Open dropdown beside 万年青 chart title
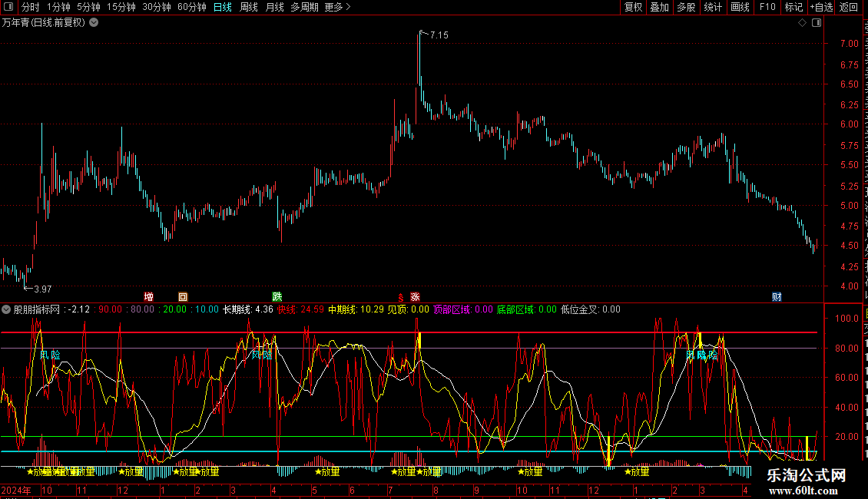The image size is (868, 499). pos(94,23)
